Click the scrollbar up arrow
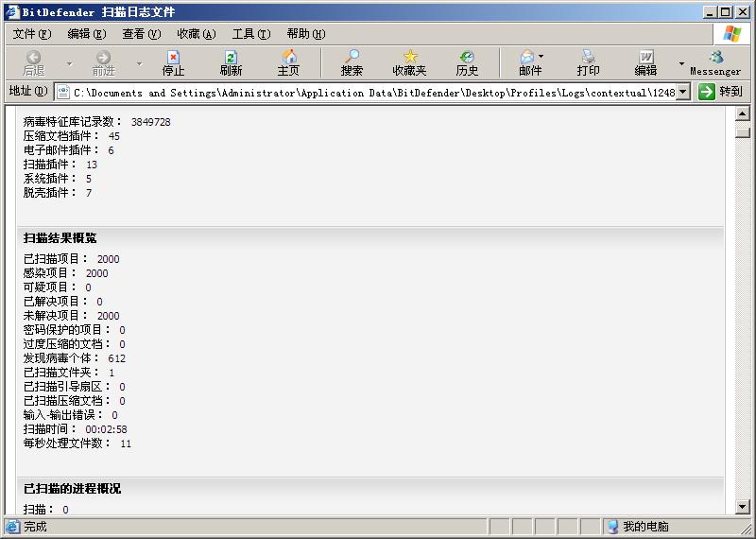Screen dimensions: 756x539 (x=743, y=113)
